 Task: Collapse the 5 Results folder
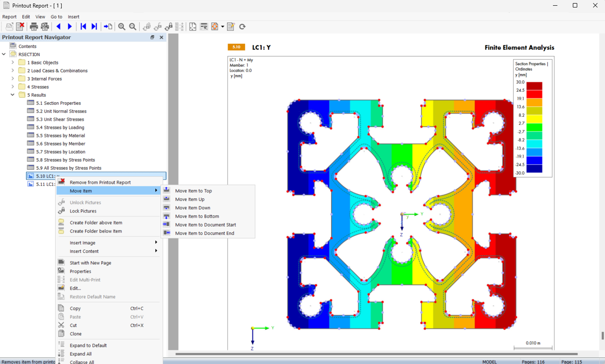click(x=13, y=95)
